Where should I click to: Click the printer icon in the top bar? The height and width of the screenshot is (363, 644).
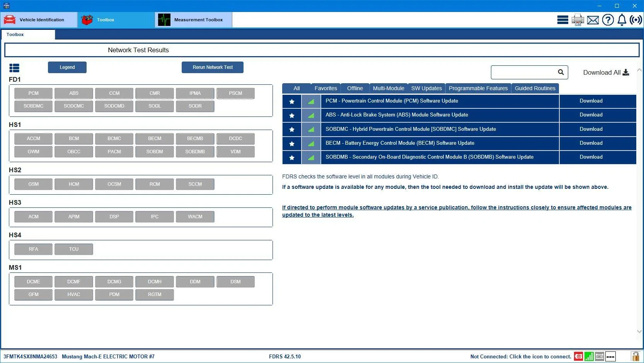[x=578, y=20]
